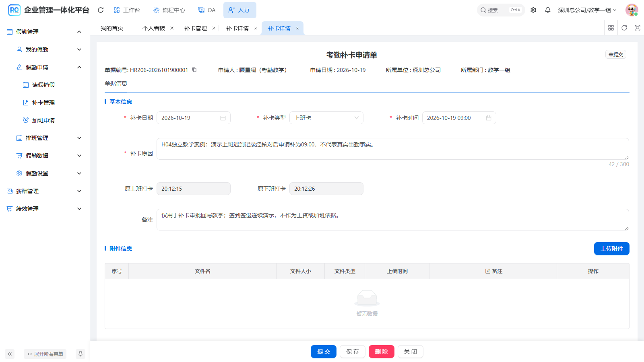Image resolution: width=644 pixels, height=362 pixels.
Task: Open 加班申请 in the sidebar
Action: (43, 120)
